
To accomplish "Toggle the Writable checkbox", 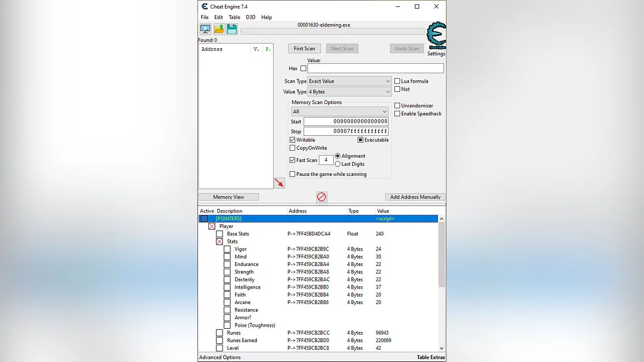I will coord(292,140).
